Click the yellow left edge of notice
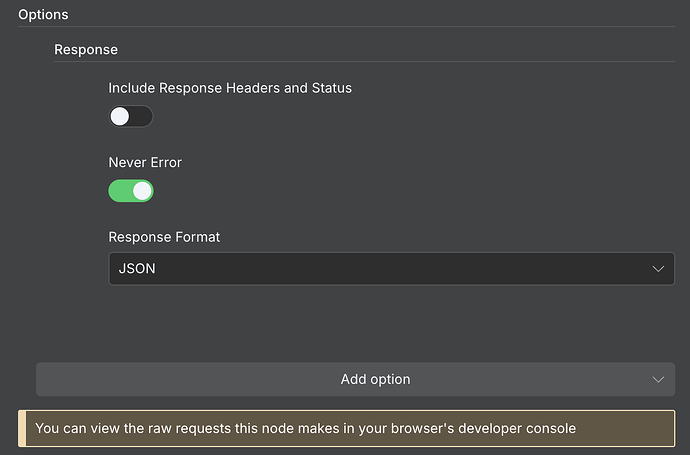 (x=20, y=428)
